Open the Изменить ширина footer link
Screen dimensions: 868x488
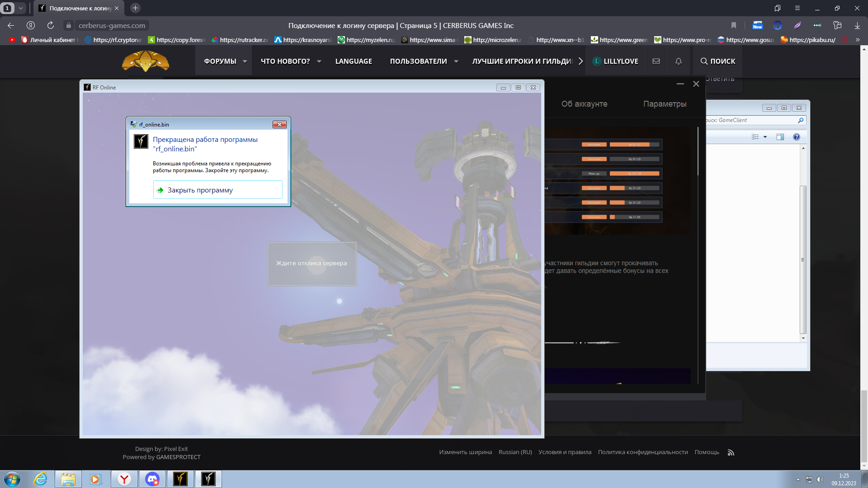(x=465, y=452)
